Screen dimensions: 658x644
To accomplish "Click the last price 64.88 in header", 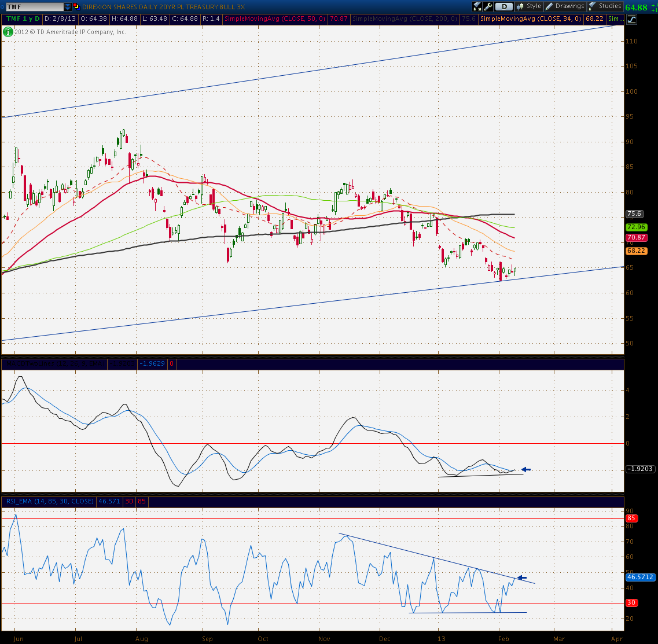I will [636, 8].
